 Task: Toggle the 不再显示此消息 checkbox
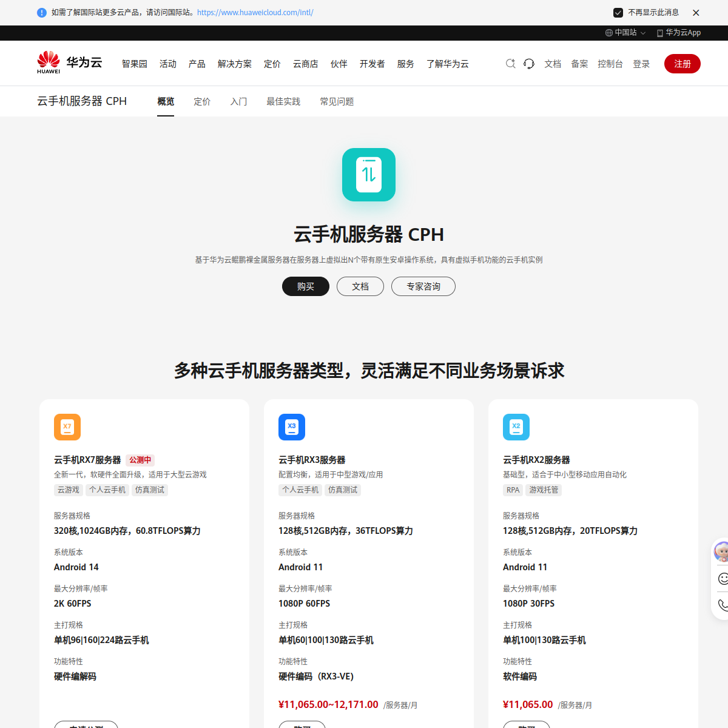[x=618, y=13]
